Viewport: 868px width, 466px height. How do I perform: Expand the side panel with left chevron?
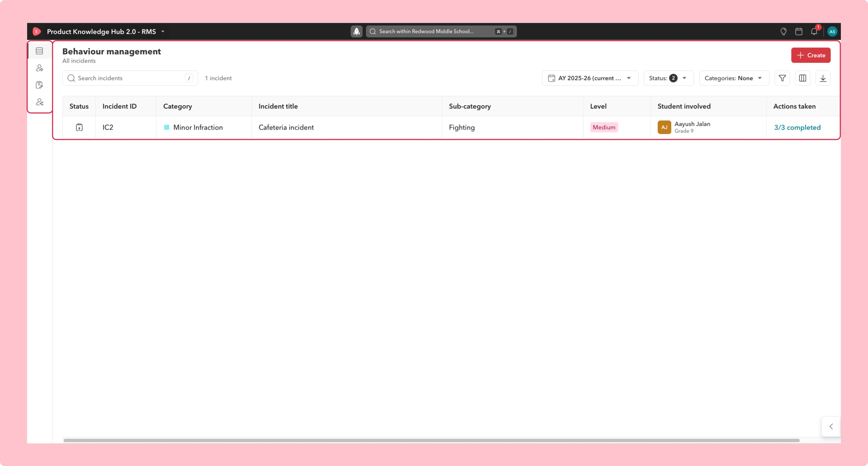tap(831, 426)
